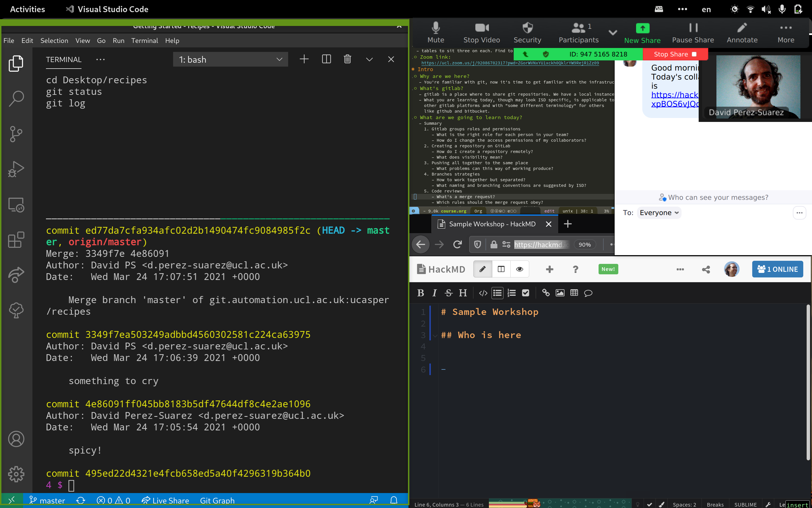Image resolution: width=812 pixels, height=508 pixels.
Task: Mute the microphone in Zoom toolbar
Action: tap(436, 32)
